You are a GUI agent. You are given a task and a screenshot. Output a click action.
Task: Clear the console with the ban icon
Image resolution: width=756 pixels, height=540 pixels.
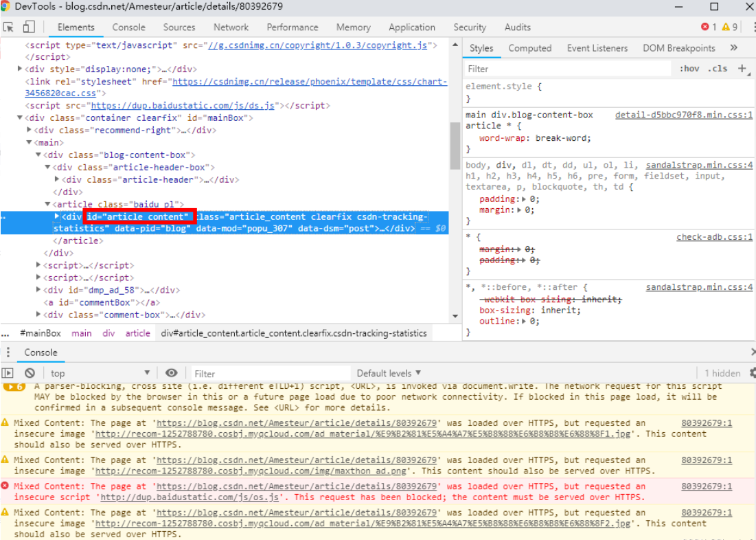30,373
